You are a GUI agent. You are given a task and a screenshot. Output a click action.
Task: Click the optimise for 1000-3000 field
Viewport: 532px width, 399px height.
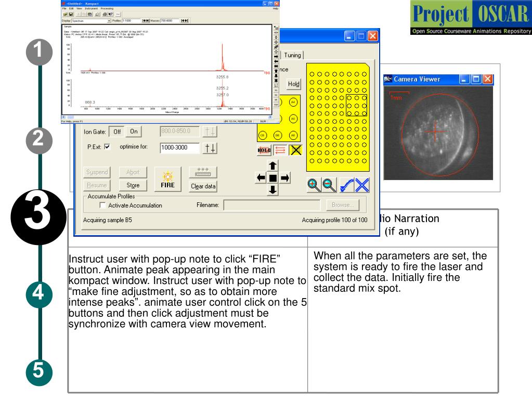179,148
